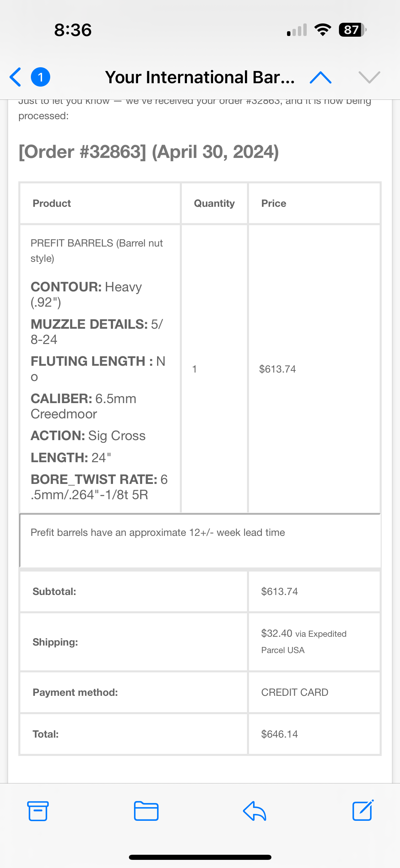Screen dimensions: 400x868
Task: Tap the home indicator bar
Action: [200, 857]
